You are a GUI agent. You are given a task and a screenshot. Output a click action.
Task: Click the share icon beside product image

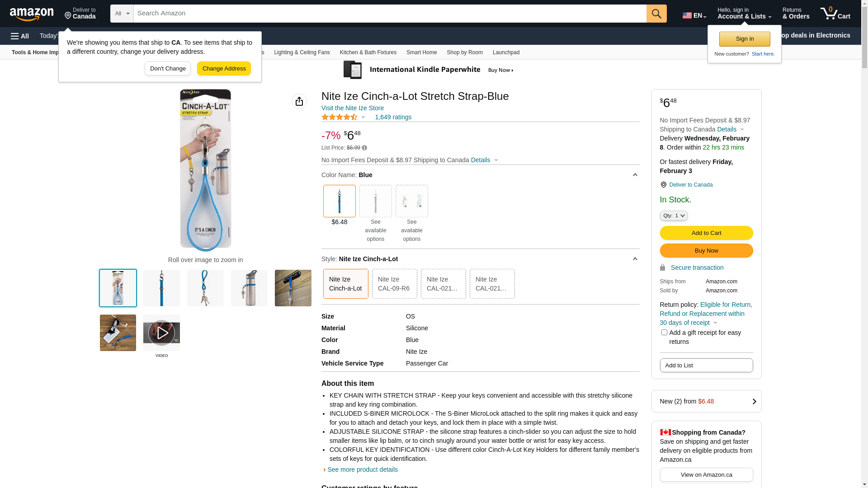pyautogui.click(x=299, y=101)
